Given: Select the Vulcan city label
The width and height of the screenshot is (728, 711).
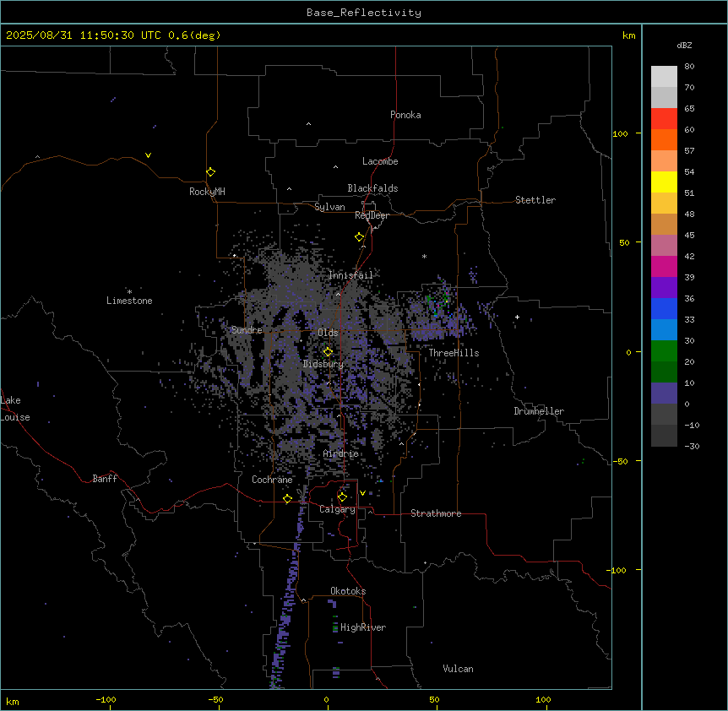Looking at the screenshot, I should (459, 669).
